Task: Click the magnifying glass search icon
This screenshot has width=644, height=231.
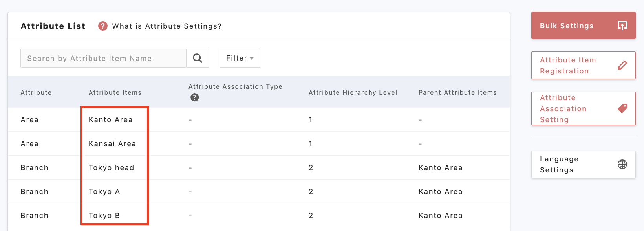Action: 198,58
